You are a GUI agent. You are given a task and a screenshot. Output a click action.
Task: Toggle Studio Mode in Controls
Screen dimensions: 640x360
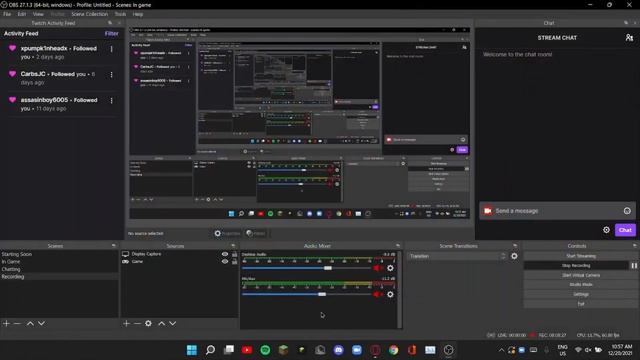point(580,284)
